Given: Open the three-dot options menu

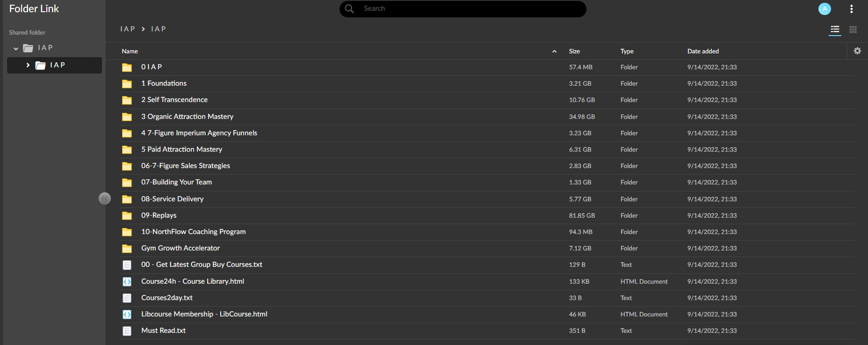Looking at the screenshot, I should (x=851, y=9).
